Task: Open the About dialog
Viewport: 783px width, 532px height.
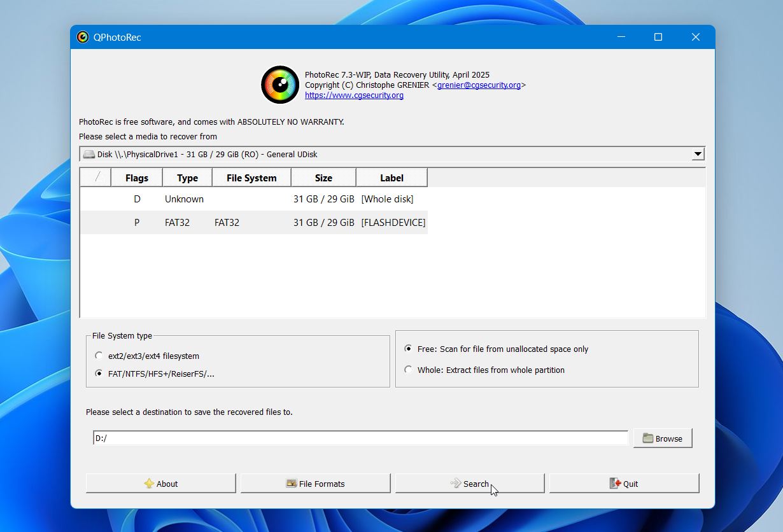Action: tap(161, 483)
